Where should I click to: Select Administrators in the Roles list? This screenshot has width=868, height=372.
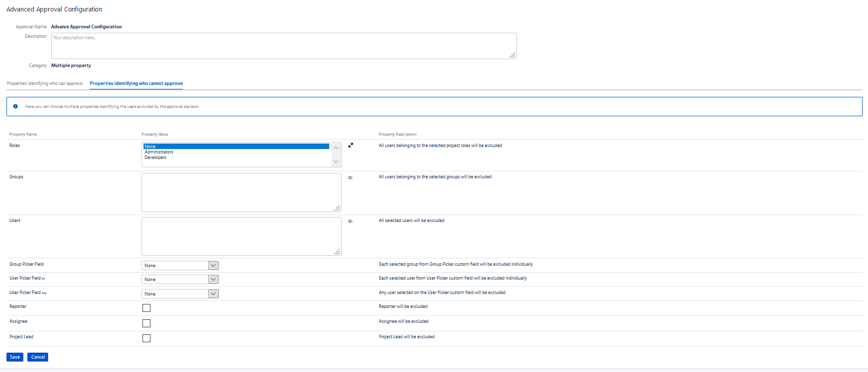tap(159, 152)
